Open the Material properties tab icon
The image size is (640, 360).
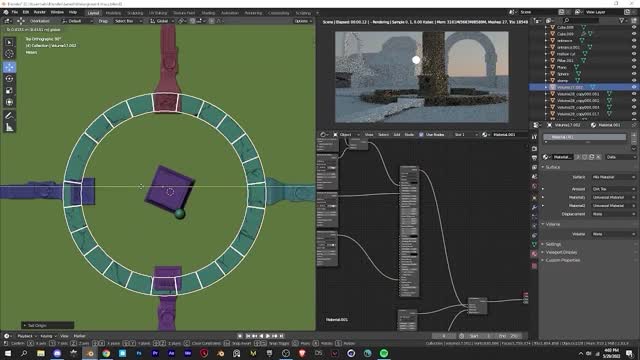[x=534, y=254]
